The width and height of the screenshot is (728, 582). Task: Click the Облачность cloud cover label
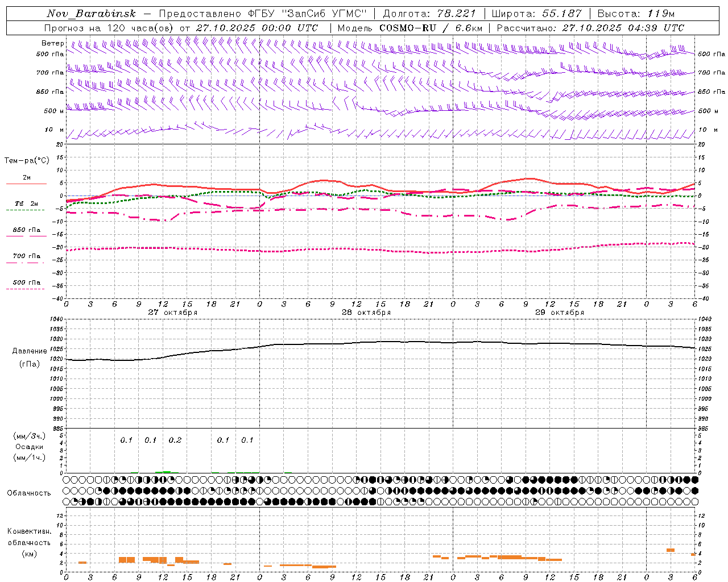coord(29,493)
